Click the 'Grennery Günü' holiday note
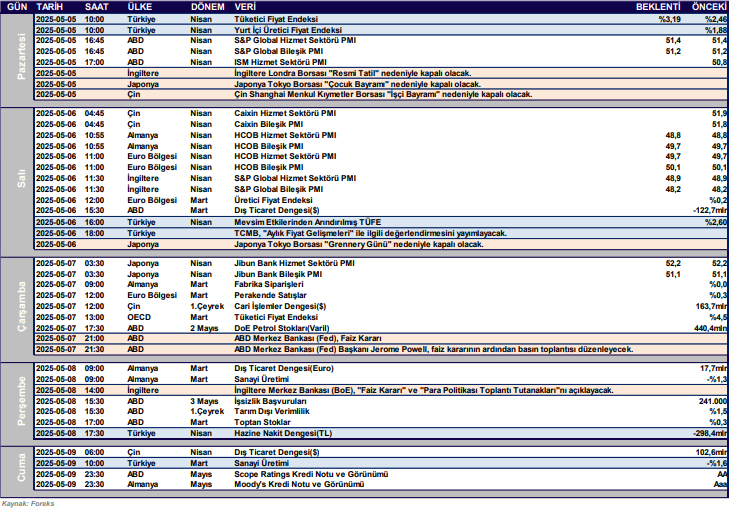 (x=359, y=245)
